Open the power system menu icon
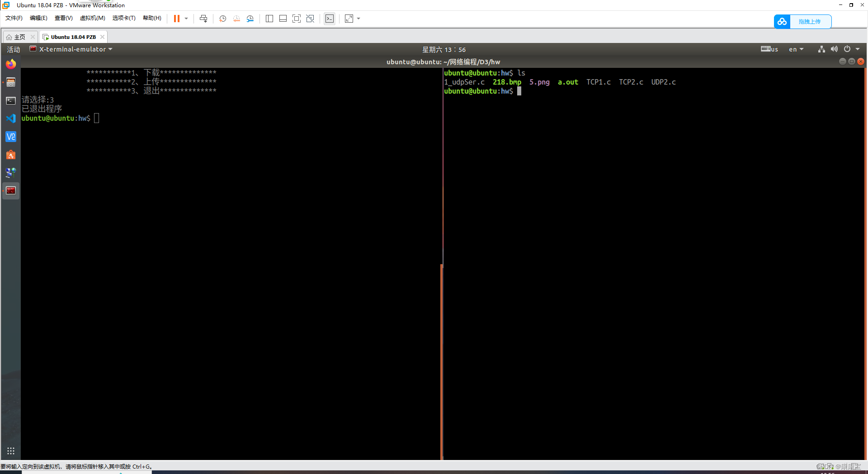Viewport: 868px width, 474px height. pyautogui.click(x=847, y=49)
